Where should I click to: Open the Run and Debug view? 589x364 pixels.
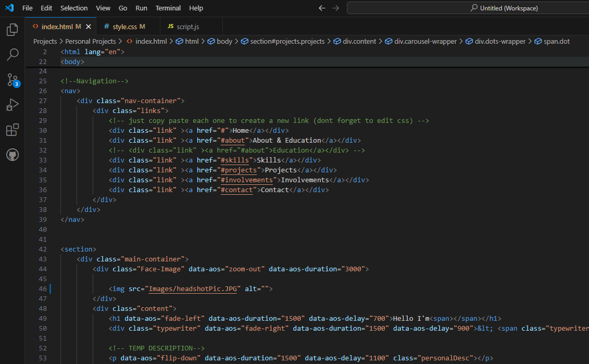point(12,105)
